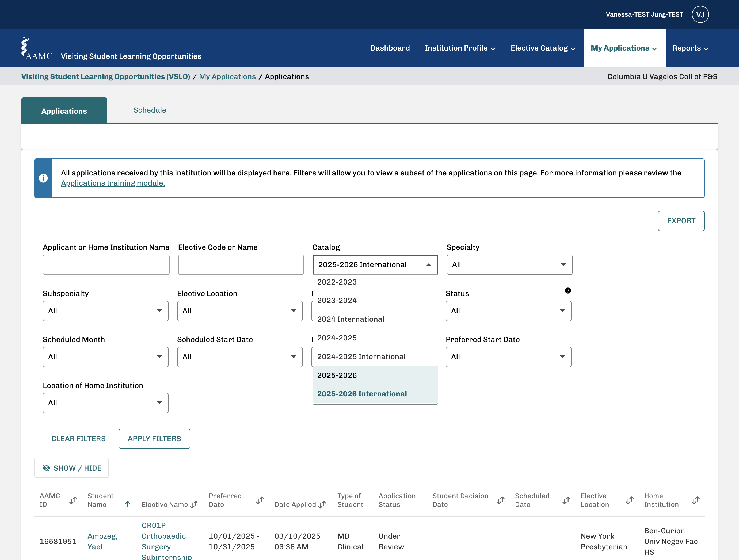Click the EXPORT button
The height and width of the screenshot is (560, 739).
point(681,221)
